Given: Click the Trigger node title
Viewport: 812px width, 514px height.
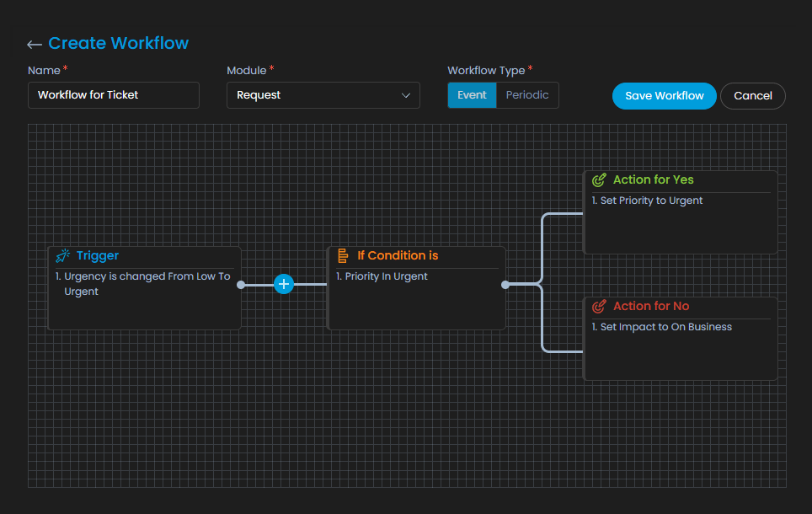Looking at the screenshot, I should pyautogui.click(x=98, y=255).
